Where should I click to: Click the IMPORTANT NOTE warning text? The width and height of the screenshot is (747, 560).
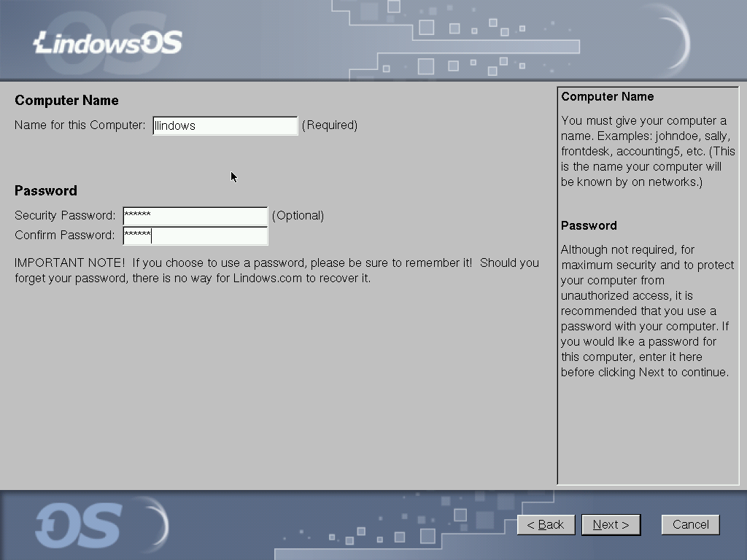[x=276, y=271]
